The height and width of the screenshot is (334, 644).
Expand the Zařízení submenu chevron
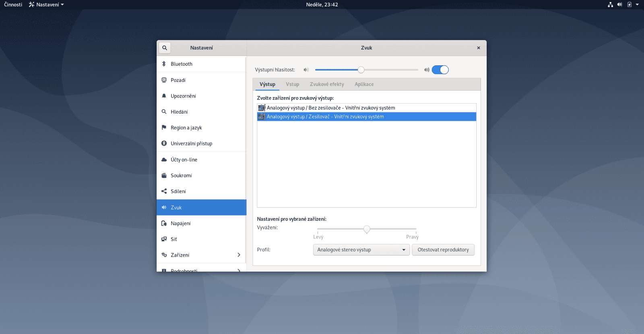239,255
